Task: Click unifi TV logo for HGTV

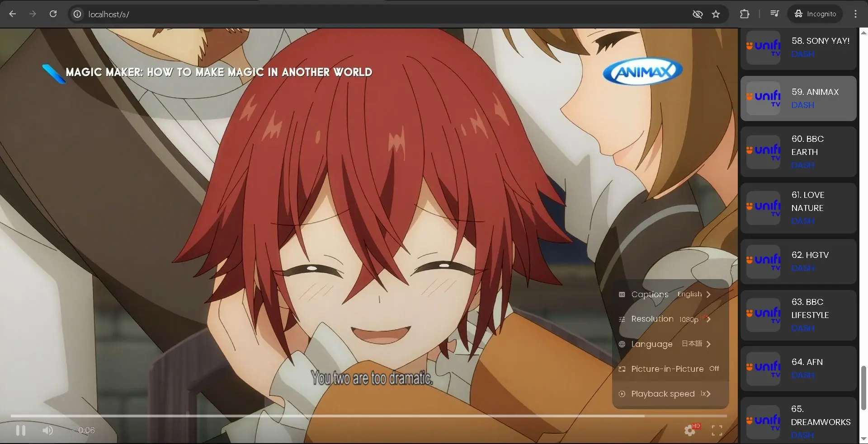Action: coord(763,262)
